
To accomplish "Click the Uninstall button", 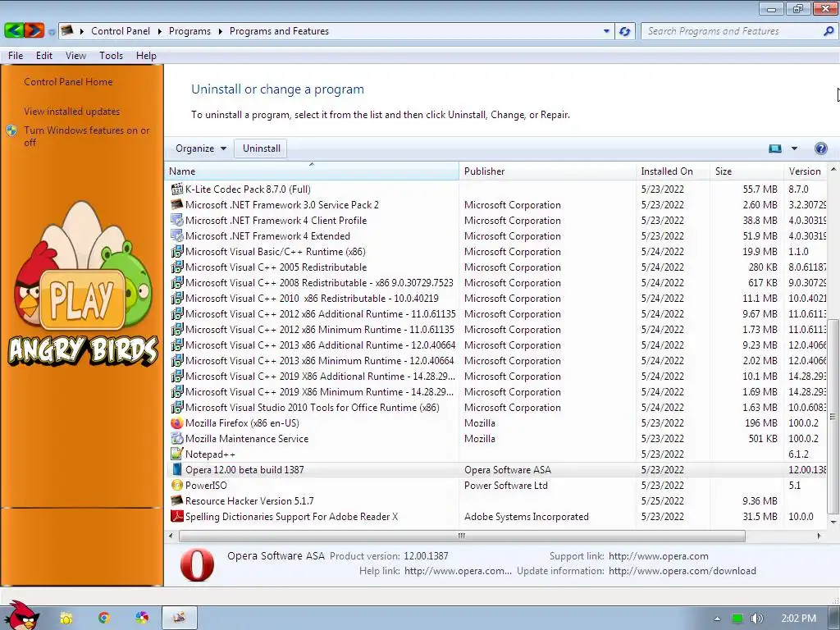I will coord(262,148).
